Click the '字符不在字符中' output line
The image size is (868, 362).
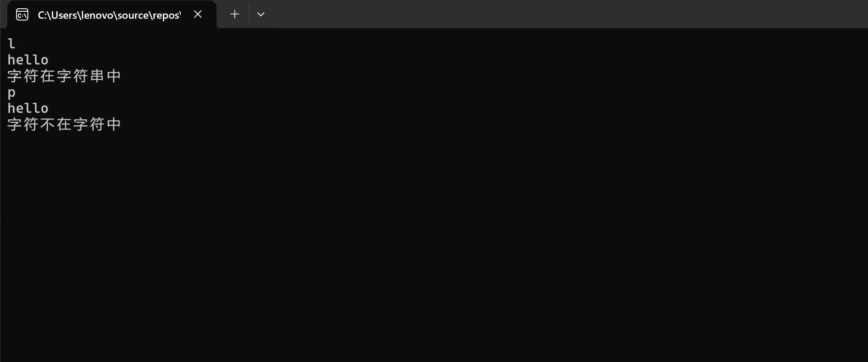[64, 124]
